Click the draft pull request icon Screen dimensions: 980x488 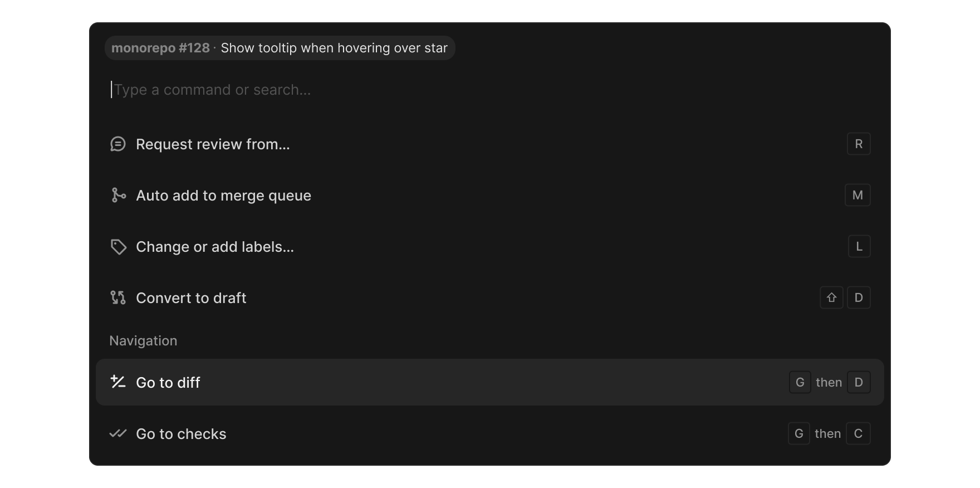[118, 297]
